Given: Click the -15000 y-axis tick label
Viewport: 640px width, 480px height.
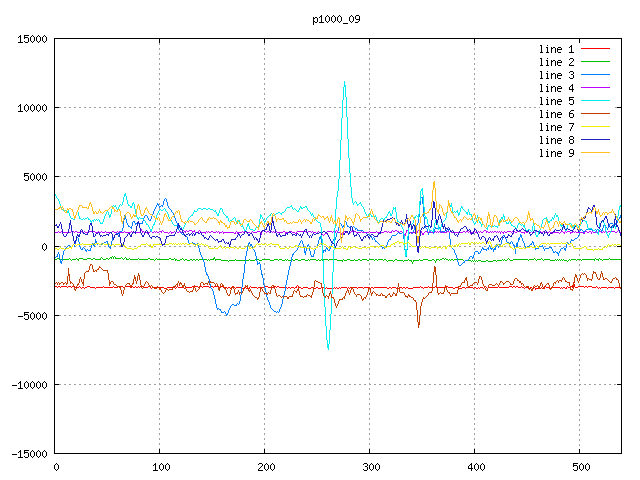Looking at the screenshot, I should pos(30,454).
